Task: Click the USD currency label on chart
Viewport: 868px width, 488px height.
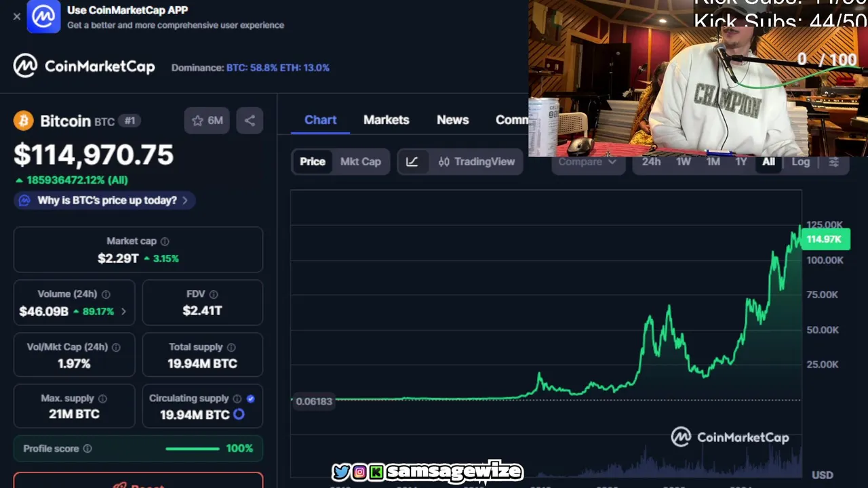Action: click(x=822, y=475)
